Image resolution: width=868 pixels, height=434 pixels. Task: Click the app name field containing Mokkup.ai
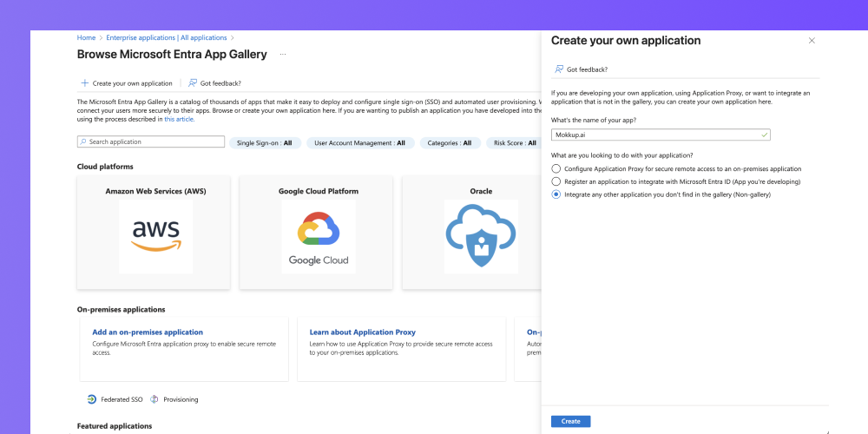click(661, 135)
